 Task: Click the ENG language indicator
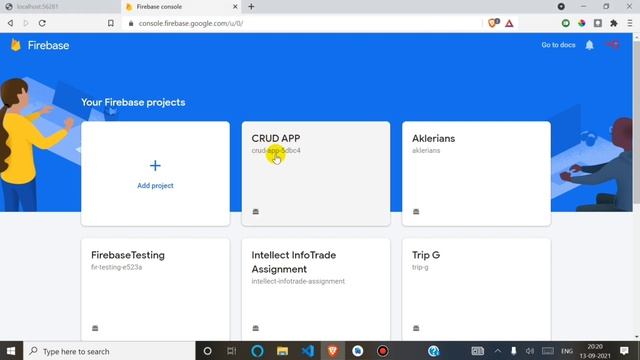[567, 351]
